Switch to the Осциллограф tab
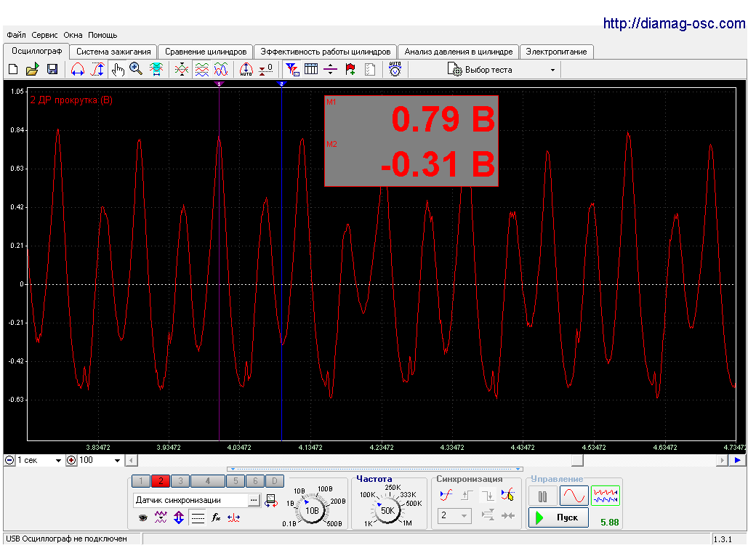The width and height of the screenshot is (756, 548). click(x=36, y=51)
